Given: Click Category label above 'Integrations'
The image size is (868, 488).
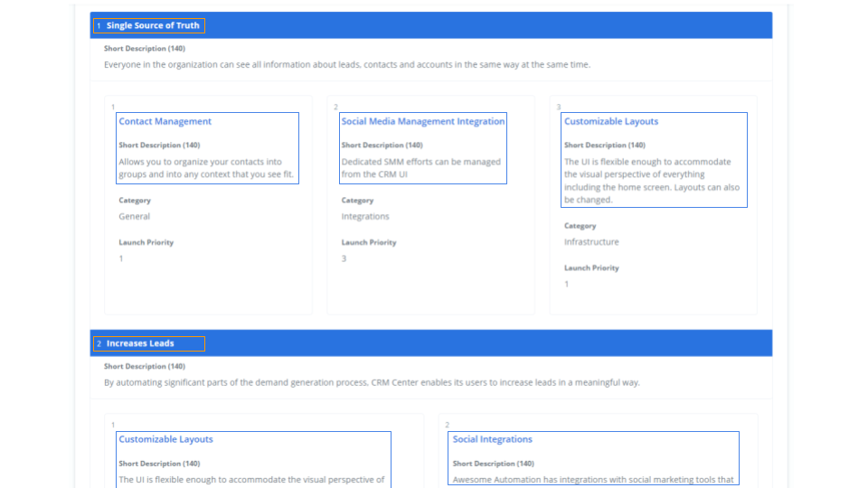Looking at the screenshot, I should pyautogui.click(x=357, y=201).
